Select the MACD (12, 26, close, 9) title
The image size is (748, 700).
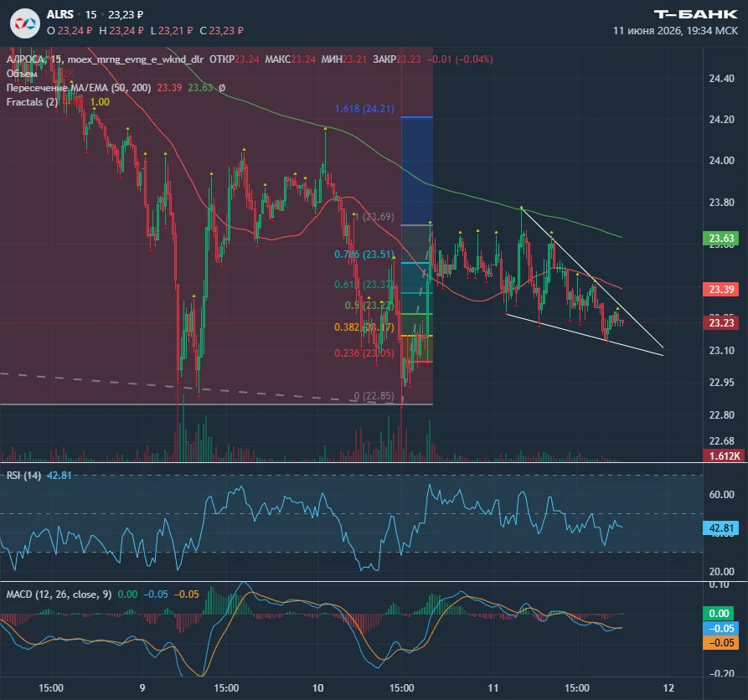[59, 594]
